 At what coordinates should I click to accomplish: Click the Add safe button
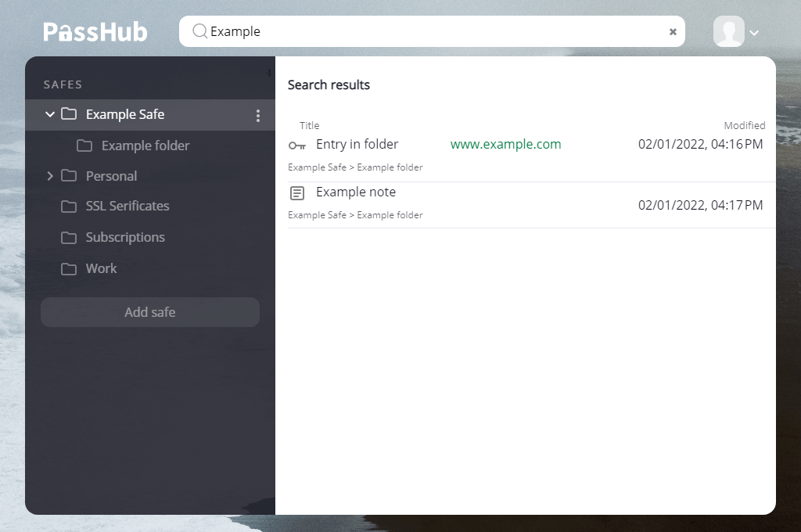150,311
